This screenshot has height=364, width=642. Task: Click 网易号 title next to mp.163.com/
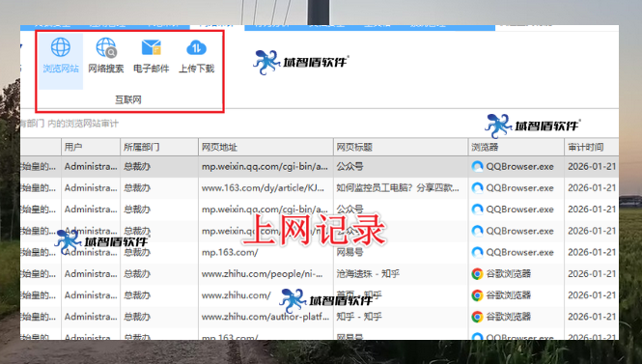click(x=349, y=252)
